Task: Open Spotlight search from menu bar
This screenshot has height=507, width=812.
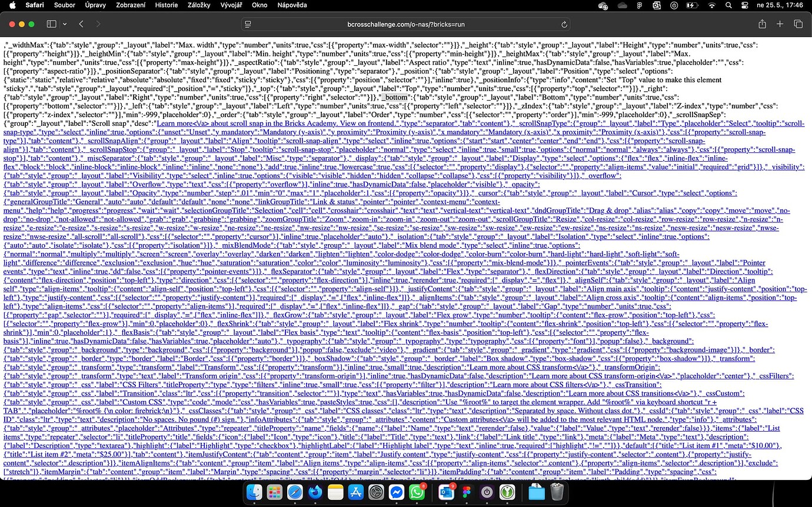Action: [x=728, y=5]
